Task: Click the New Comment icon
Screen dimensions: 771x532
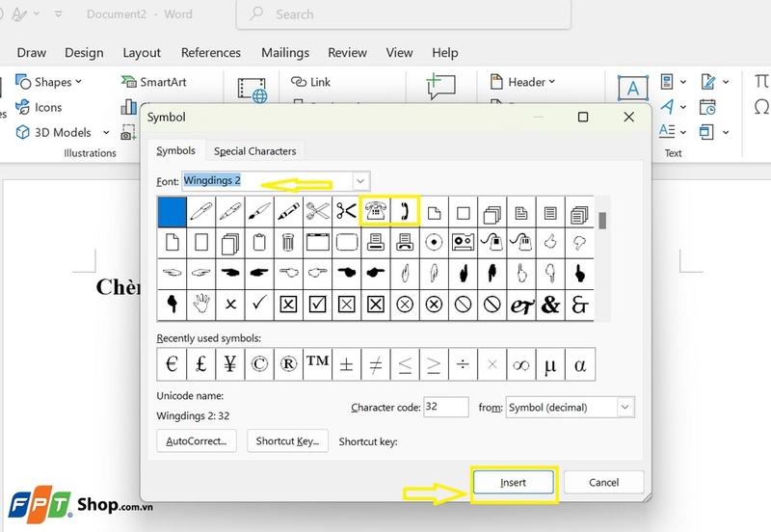Action: (441, 86)
